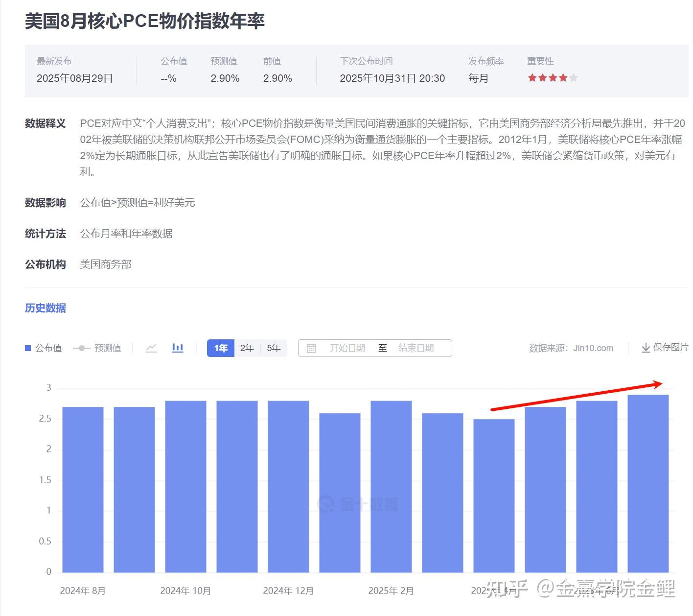Select the bar chart view icon

point(177,348)
